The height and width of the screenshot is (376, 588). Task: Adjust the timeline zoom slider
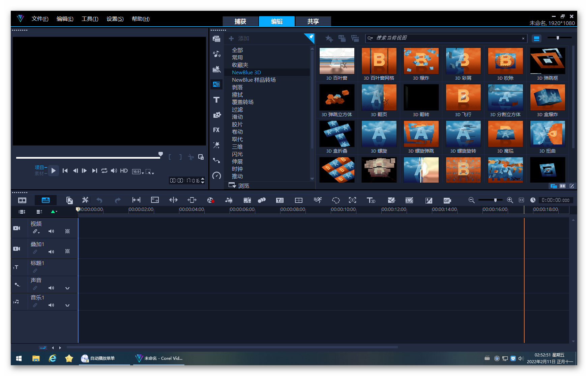[495, 200]
